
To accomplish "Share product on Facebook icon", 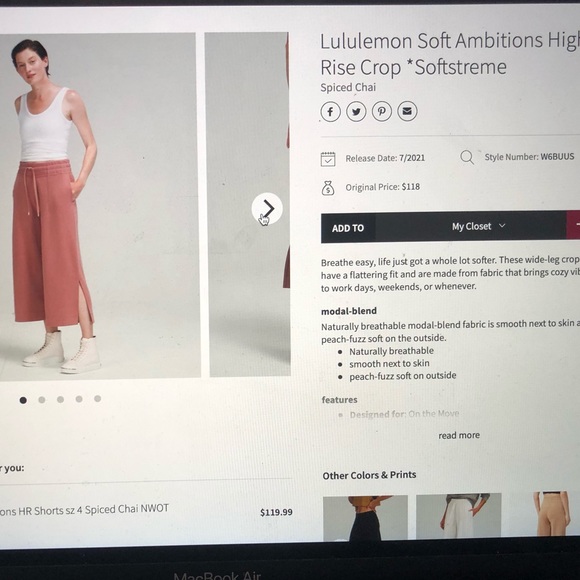I will coord(330,112).
